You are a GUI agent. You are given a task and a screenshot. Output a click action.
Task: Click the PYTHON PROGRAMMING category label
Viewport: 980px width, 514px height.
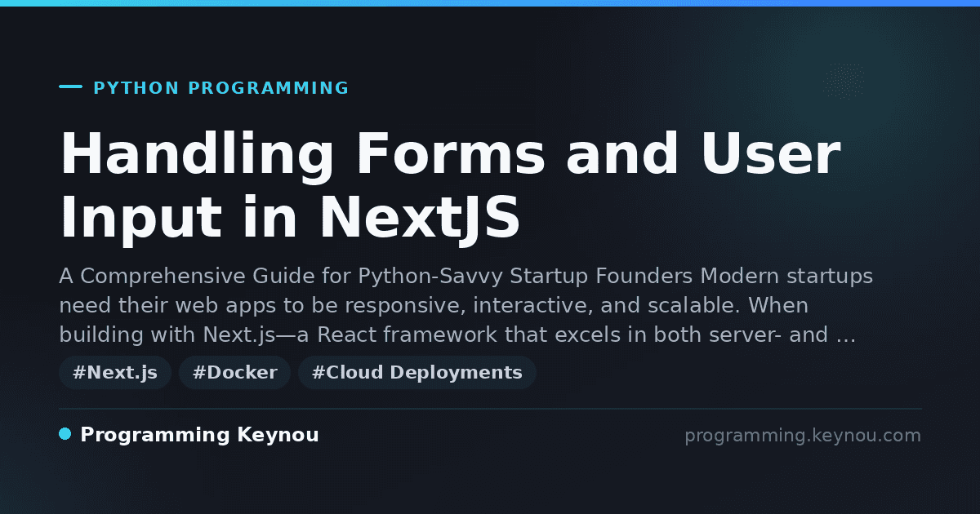coord(220,88)
